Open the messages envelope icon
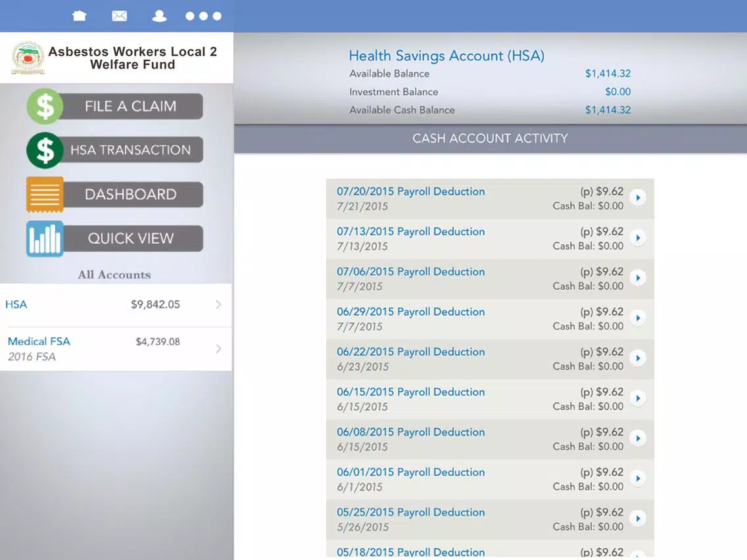 tap(119, 16)
